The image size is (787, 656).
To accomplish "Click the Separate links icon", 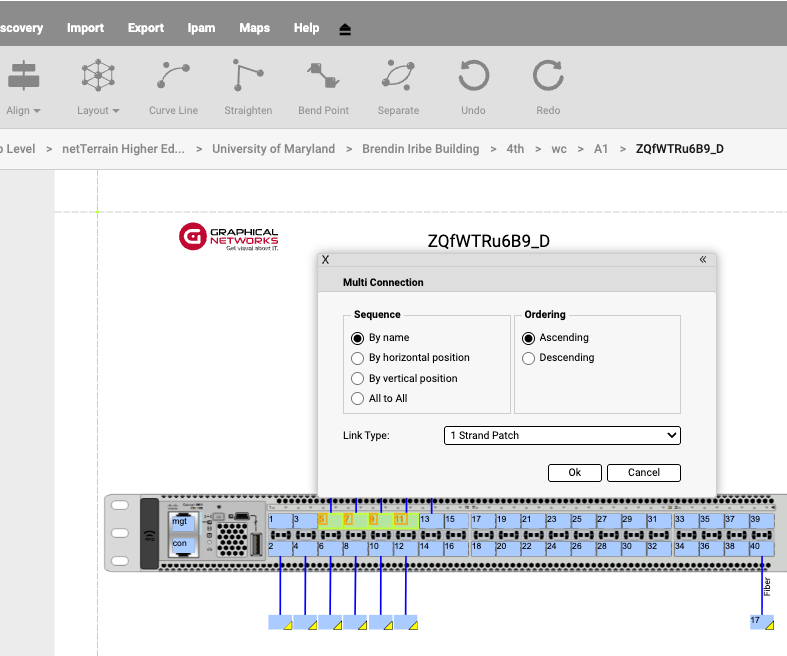I will point(398,76).
